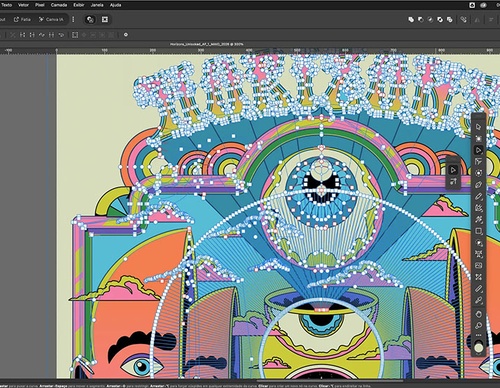Click the horizontal ruler above the canvas
This screenshot has width=500, height=388.
[250, 51]
